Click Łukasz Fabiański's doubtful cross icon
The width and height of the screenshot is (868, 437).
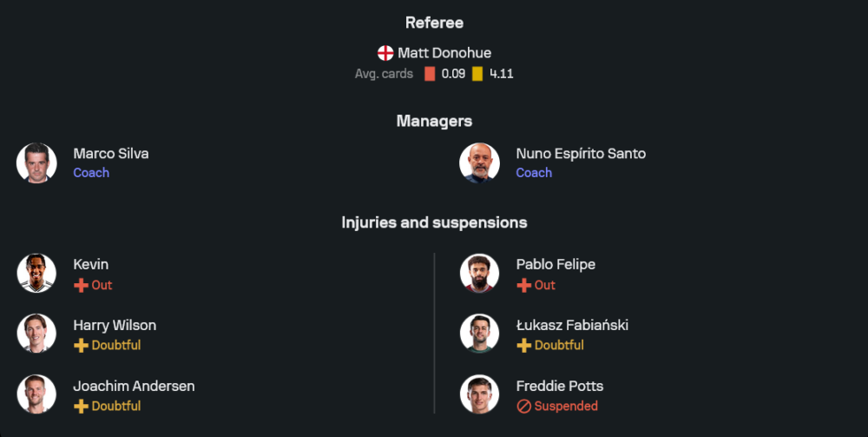523,345
